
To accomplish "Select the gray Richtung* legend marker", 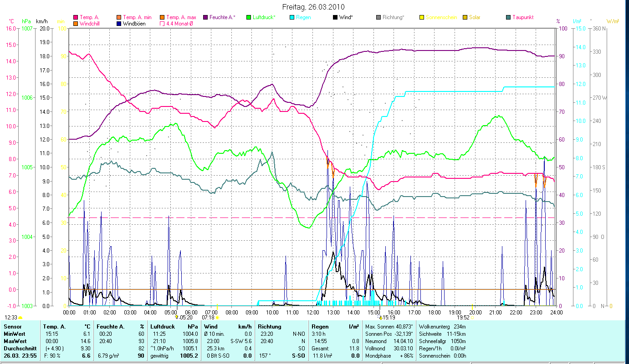I will pyautogui.click(x=378, y=17).
